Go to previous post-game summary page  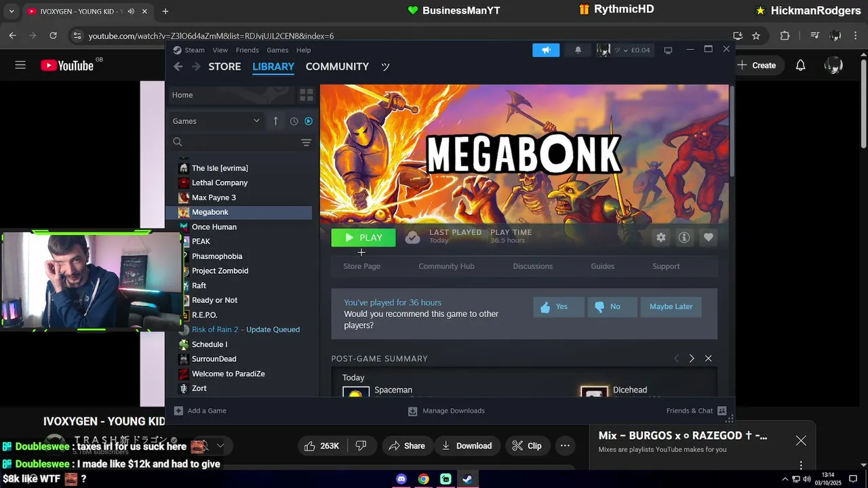(x=676, y=359)
